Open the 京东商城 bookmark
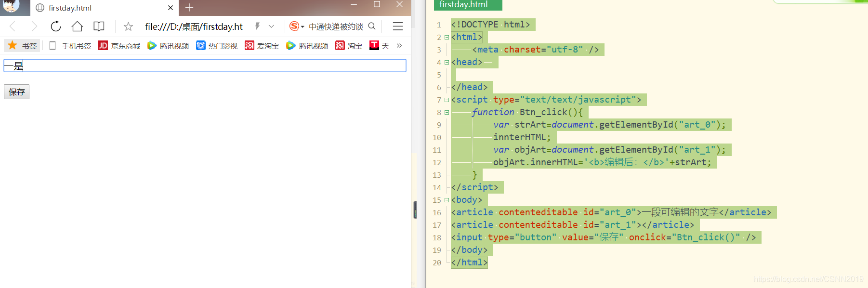868x288 pixels. 119,46
